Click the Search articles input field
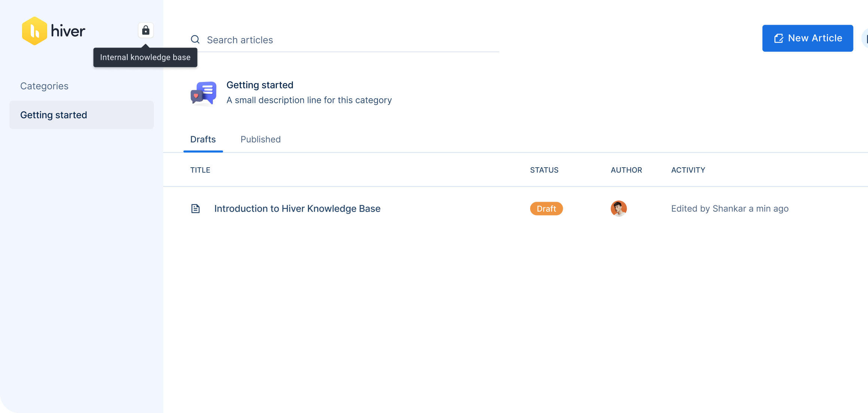The width and height of the screenshot is (868, 413). tap(337, 40)
